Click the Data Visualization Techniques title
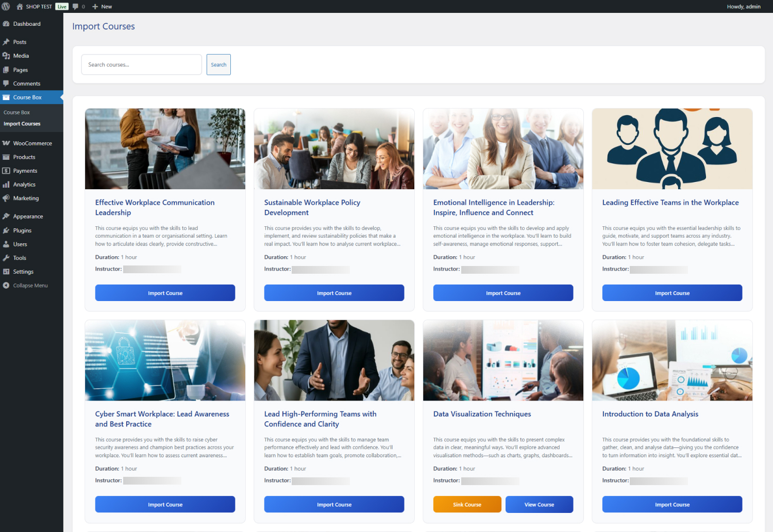The image size is (773, 532). pos(482,414)
